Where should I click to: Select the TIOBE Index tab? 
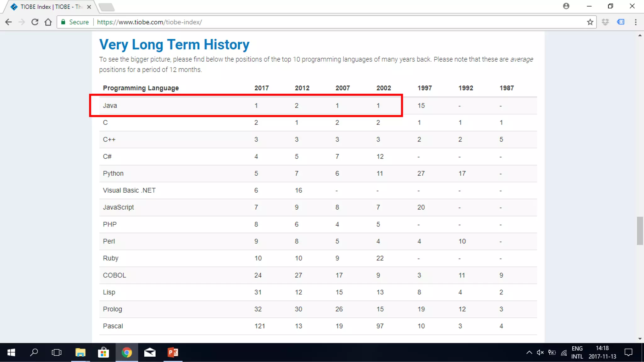tap(50, 7)
